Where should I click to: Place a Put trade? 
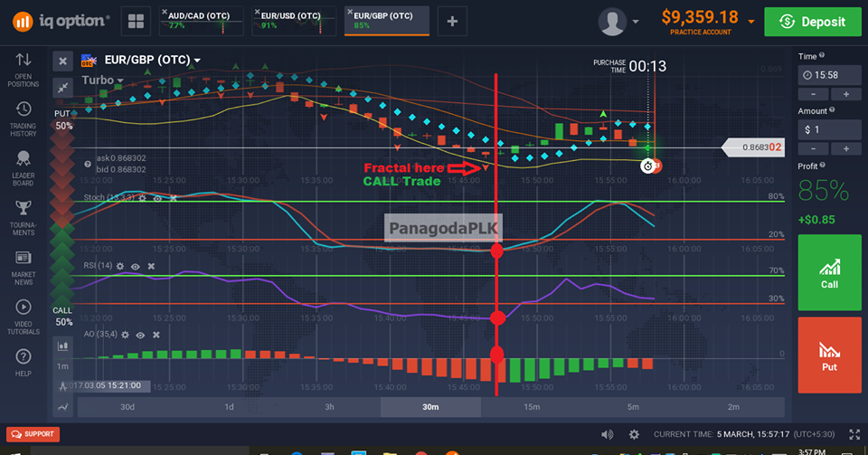(x=829, y=355)
